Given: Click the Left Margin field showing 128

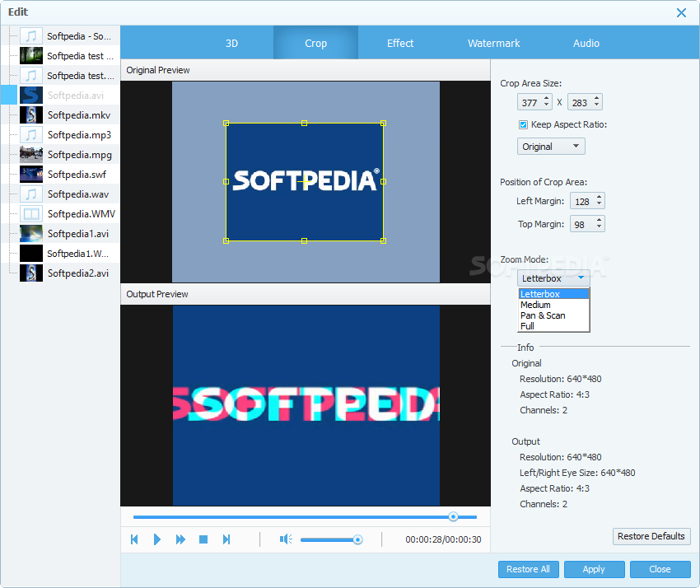Looking at the screenshot, I should [582, 201].
